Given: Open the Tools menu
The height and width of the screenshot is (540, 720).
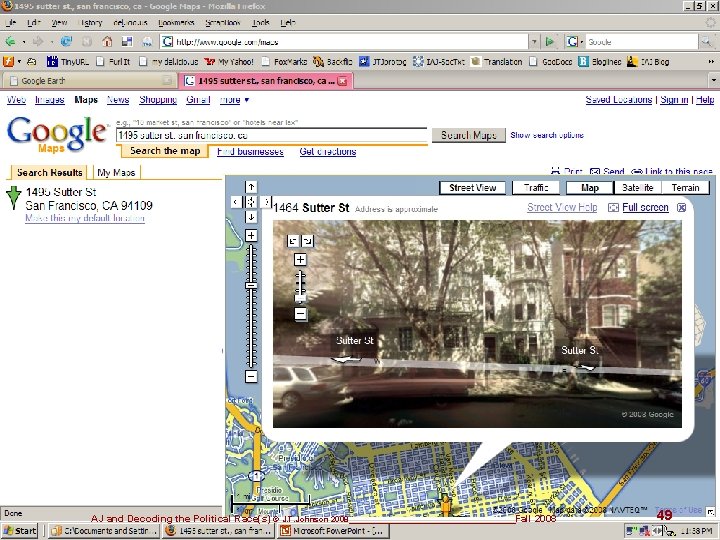Looking at the screenshot, I should pyautogui.click(x=260, y=22).
